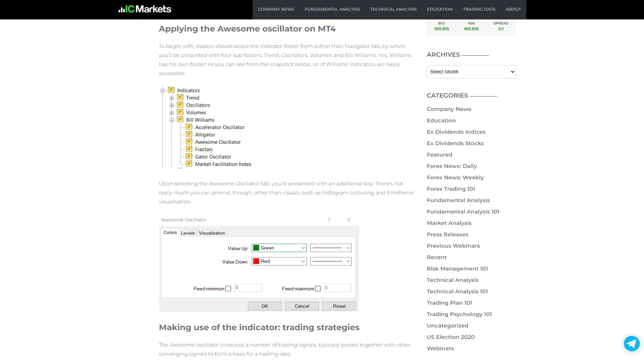Click the Oscillators folder icon
The width and height of the screenshot is (644, 362).
(x=180, y=105)
